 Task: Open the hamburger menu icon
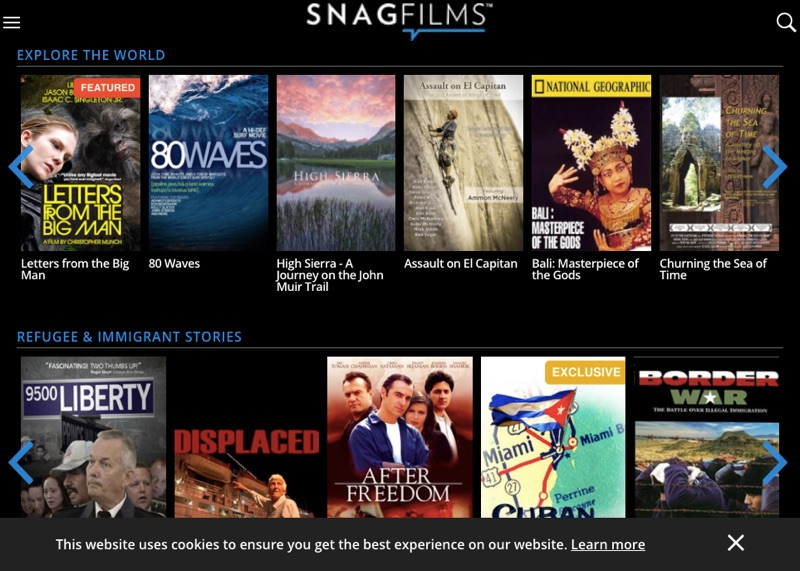tap(11, 22)
